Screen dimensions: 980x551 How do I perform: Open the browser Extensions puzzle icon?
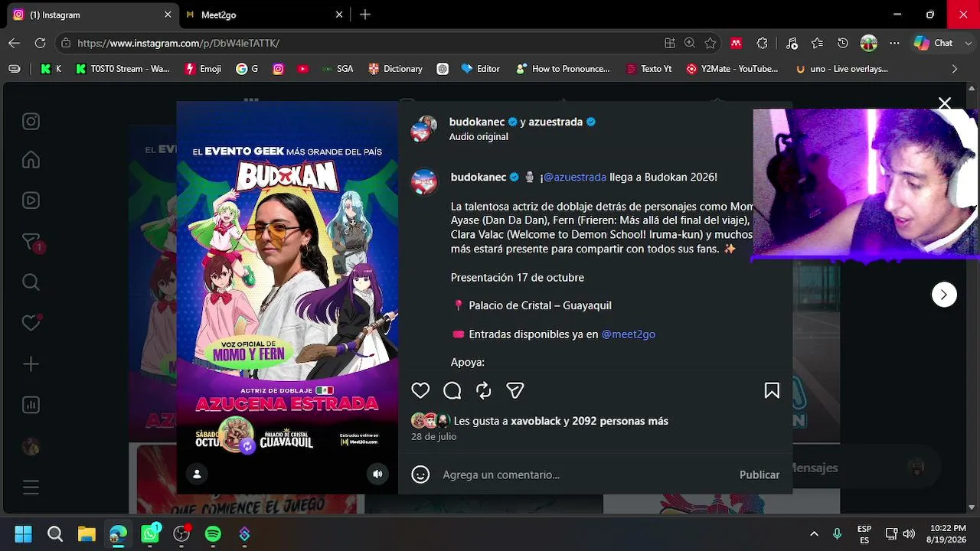(762, 43)
